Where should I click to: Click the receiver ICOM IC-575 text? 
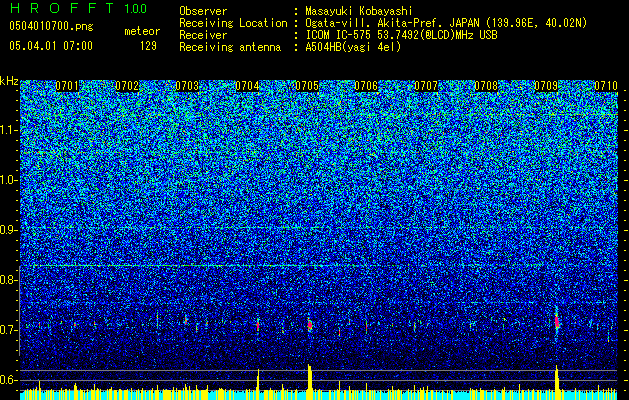click(401, 35)
